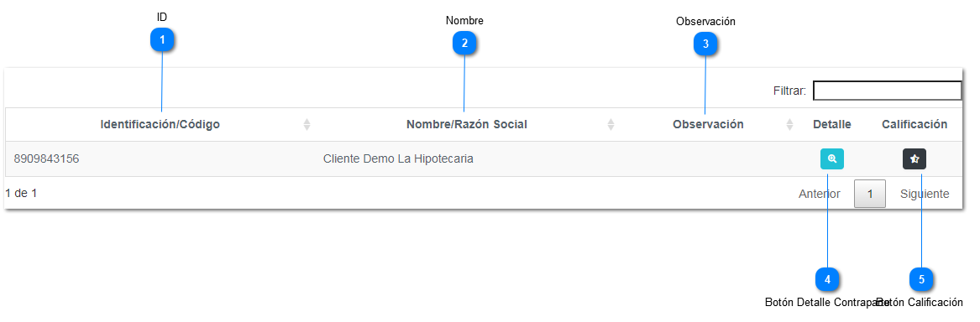Image resolution: width=980 pixels, height=322 pixels.
Task: Toggle sort arrows for Nombre/Razón Social column
Action: click(611, 125)
